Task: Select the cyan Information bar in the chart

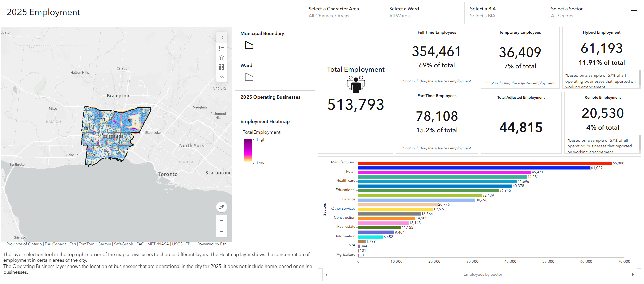Action: click(371, 237)
